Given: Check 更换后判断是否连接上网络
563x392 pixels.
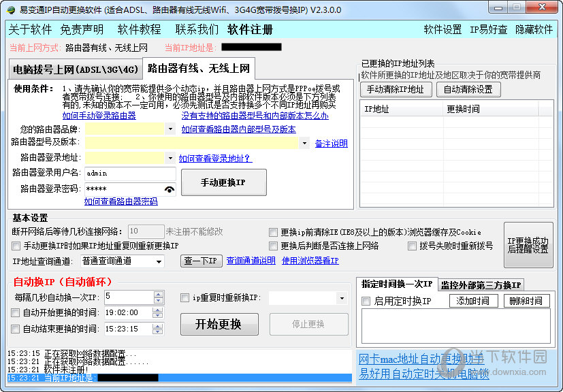Looking at the screenshot, I should pyautogui.click(x=273, y=246).
